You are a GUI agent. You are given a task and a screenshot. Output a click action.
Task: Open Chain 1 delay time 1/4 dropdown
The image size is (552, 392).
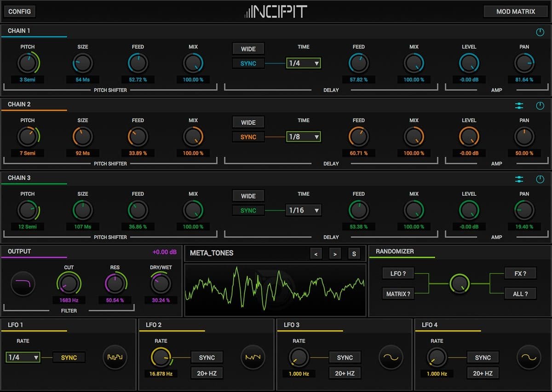coord(304,63)
